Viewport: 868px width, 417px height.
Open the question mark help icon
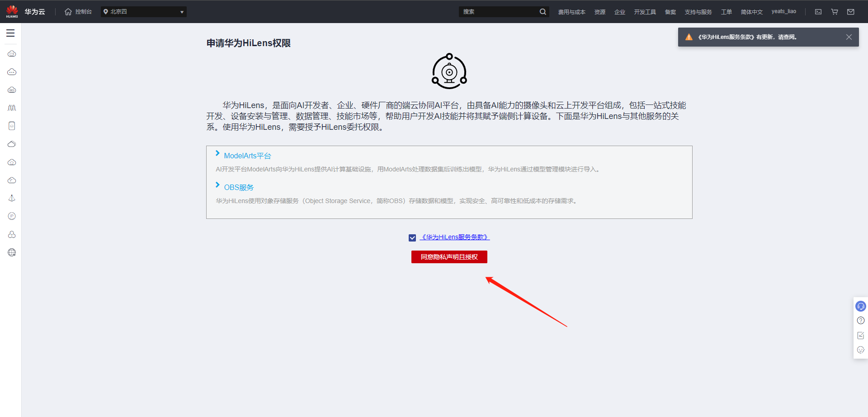tap(861, 321)
